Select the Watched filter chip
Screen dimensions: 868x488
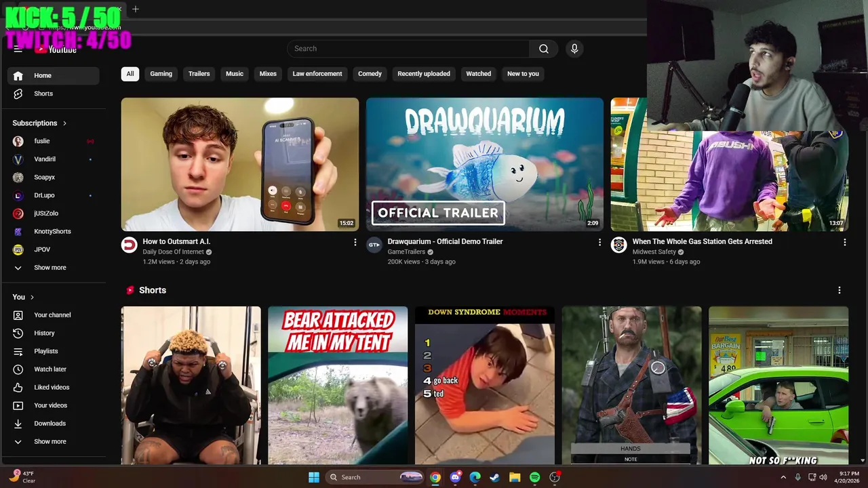[479, 74]
